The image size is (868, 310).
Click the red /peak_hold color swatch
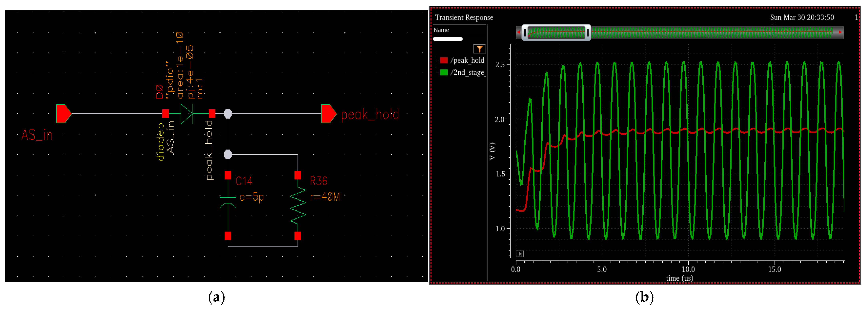(444, 61)
